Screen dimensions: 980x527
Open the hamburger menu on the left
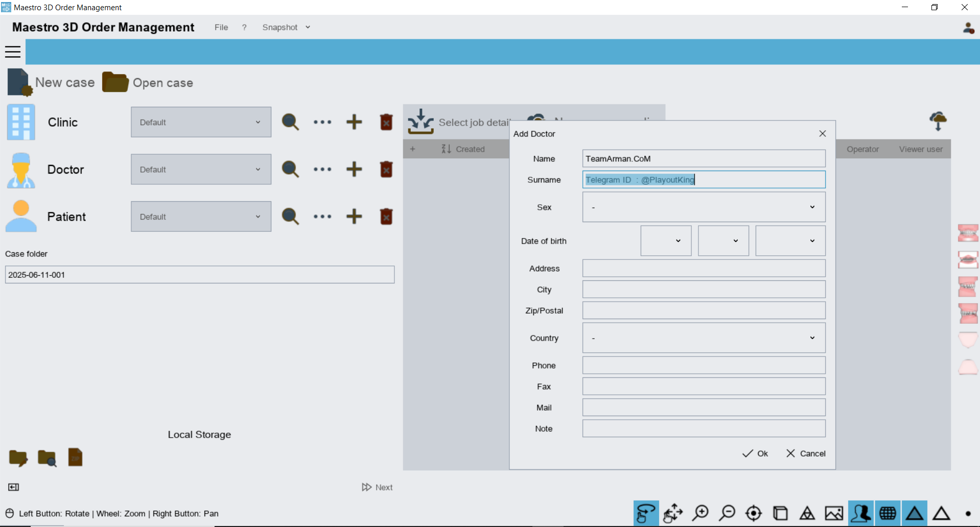pos(13,52)
